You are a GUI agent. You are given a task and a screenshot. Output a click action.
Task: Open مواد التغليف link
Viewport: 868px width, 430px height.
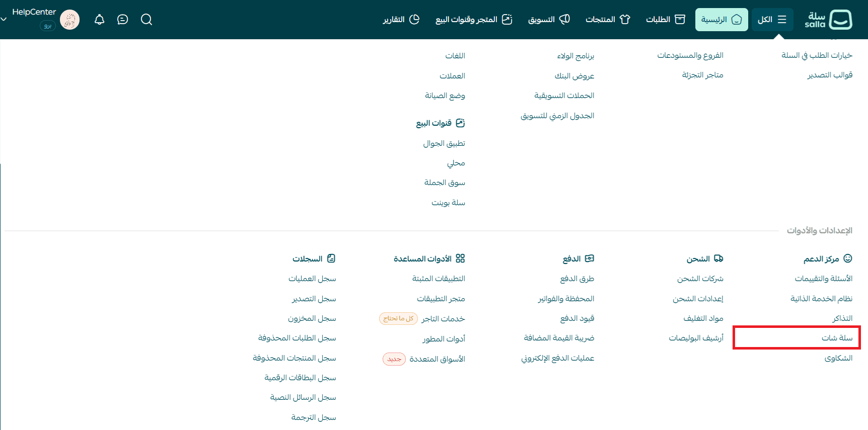click(x=703, y=318)
